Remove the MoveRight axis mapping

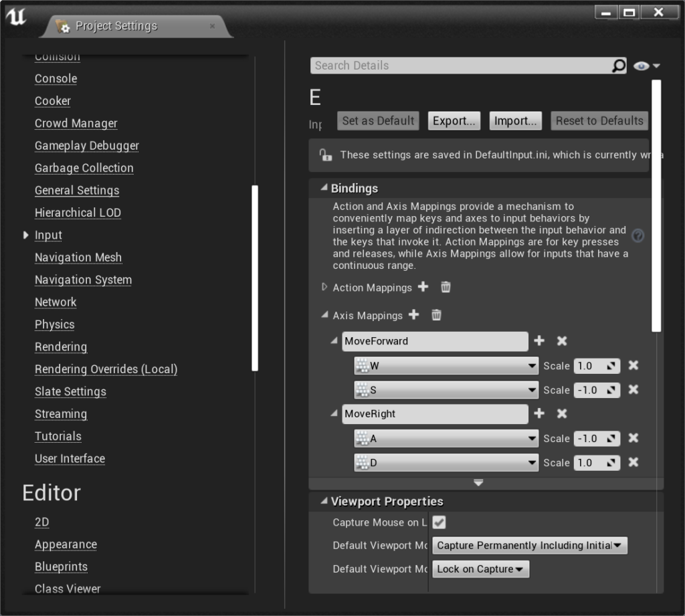[x=562, y=414]
